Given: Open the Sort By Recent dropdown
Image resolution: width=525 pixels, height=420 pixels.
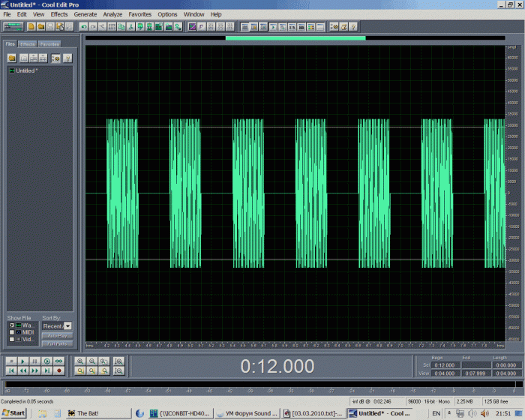Looking at the screenshot, I should [x=67, y=326].
